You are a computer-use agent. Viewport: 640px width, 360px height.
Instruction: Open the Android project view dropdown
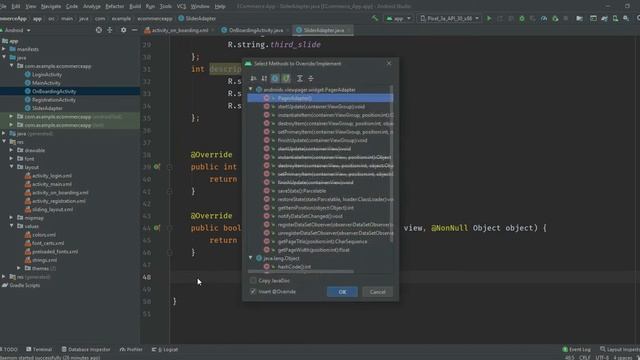16,30
